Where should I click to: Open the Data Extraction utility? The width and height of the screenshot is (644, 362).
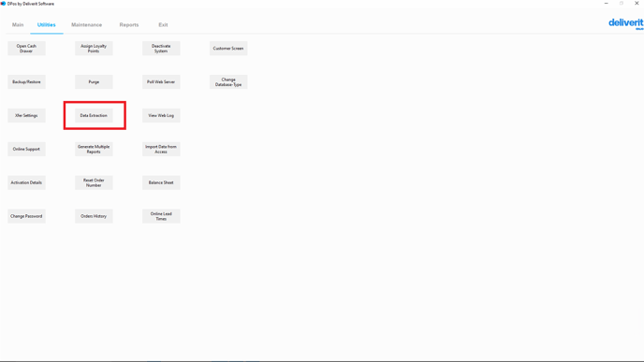(x=94, y=115)
